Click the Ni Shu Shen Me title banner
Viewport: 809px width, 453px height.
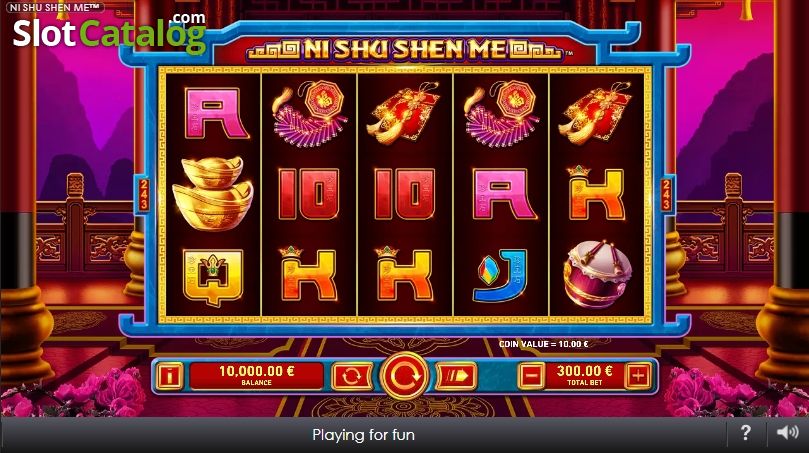(x=404, y=50)
